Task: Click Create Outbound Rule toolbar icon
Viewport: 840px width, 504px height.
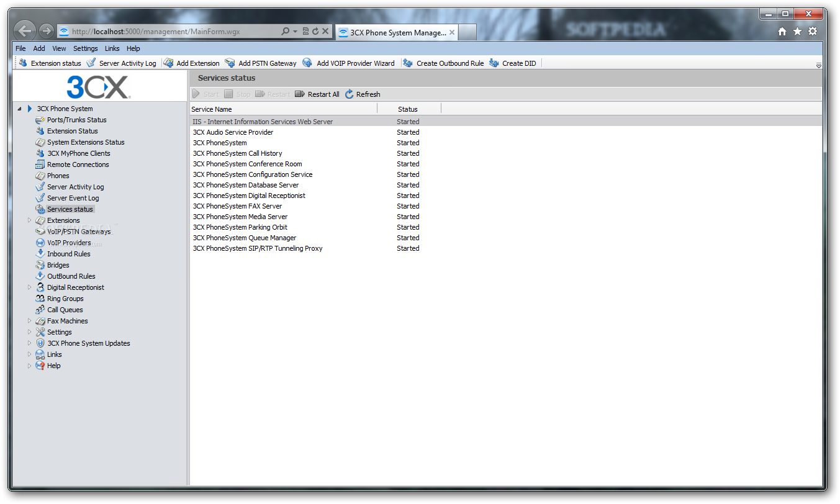Action: coord(408,63)
